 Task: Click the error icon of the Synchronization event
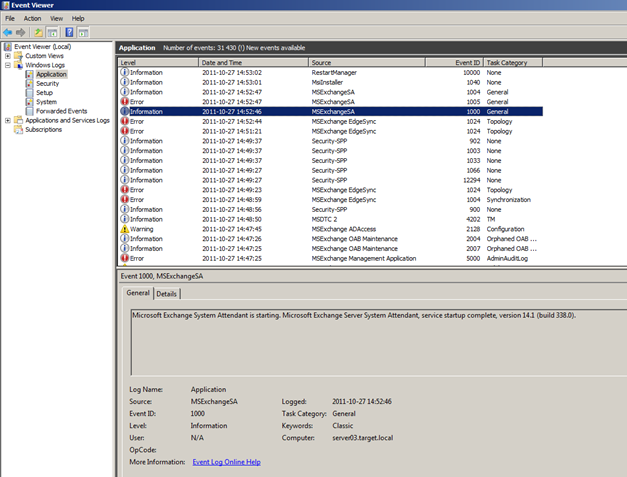[125, 200]
